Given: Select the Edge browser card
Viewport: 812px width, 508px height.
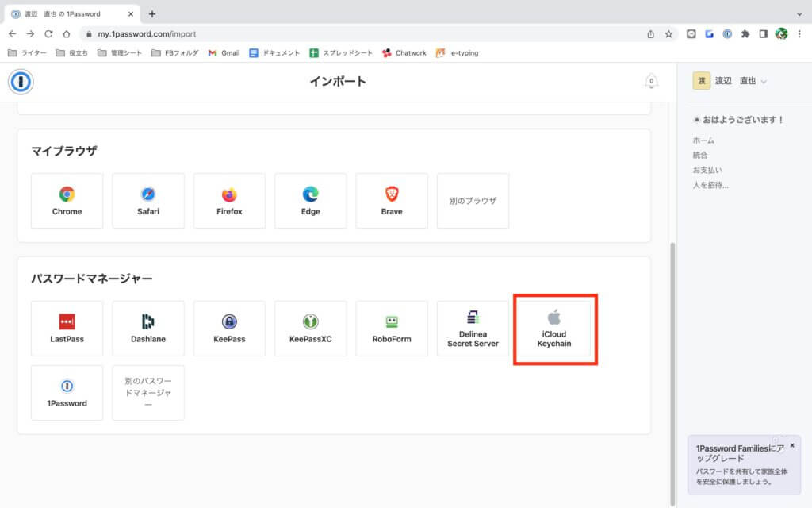Looking at the screenshot, I should [310, 201].
